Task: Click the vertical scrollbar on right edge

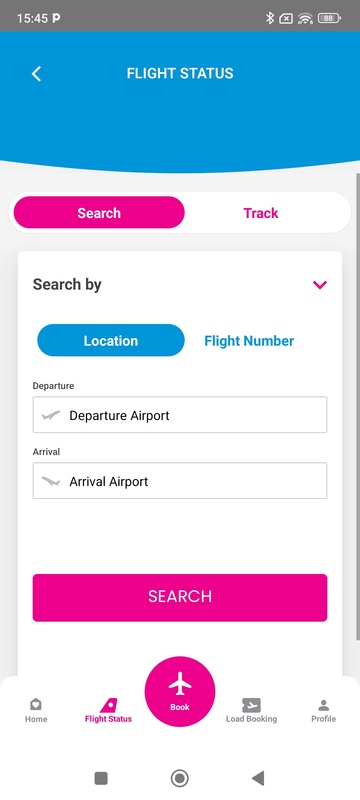Action: [x=358, y=406]
